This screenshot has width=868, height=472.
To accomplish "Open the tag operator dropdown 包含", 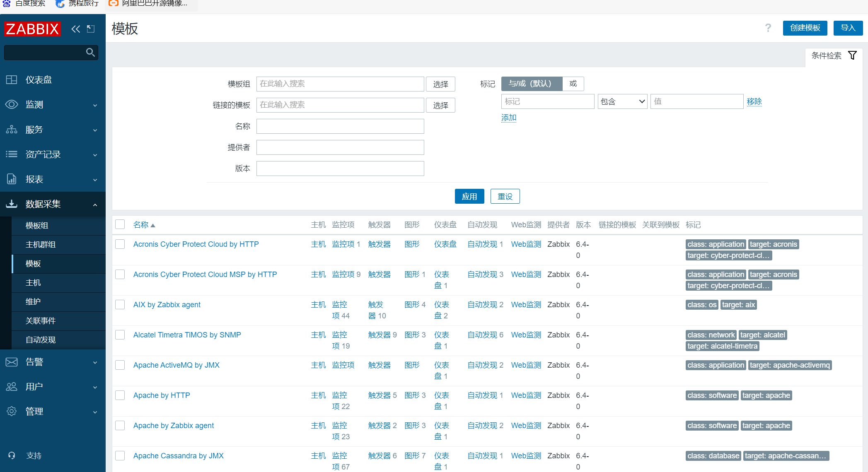I will (x=622, y=101).
